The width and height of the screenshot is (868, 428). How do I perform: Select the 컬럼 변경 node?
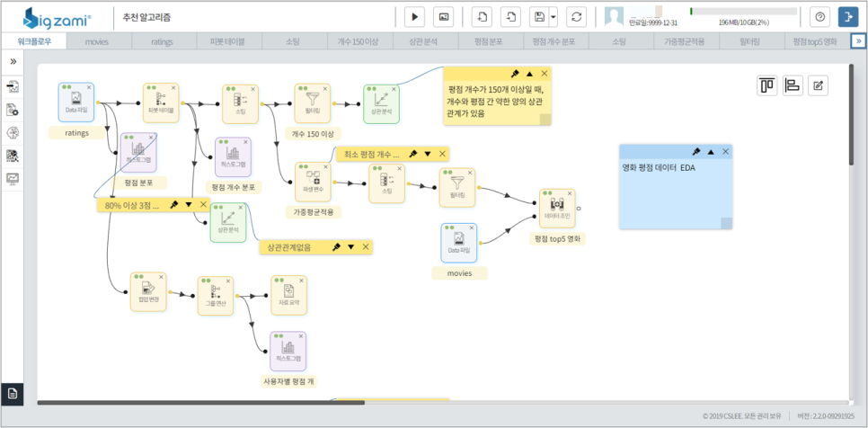(148, 292)
